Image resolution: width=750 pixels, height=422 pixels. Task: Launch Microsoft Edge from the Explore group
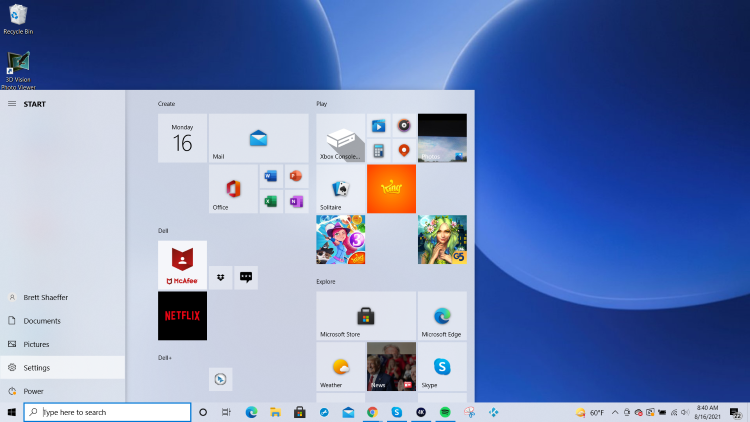point(441,315)
